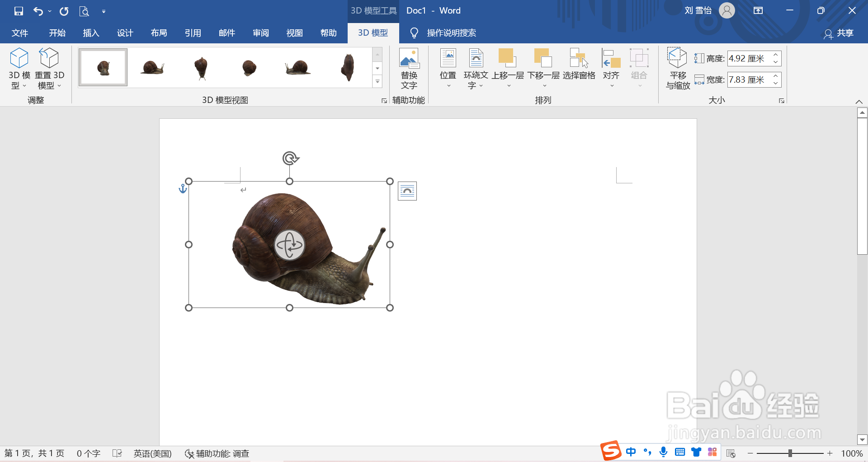Open Print Preview from quick access toolbar
The image size is (868, 462).
pyautogui.click(x=84, y=11)
